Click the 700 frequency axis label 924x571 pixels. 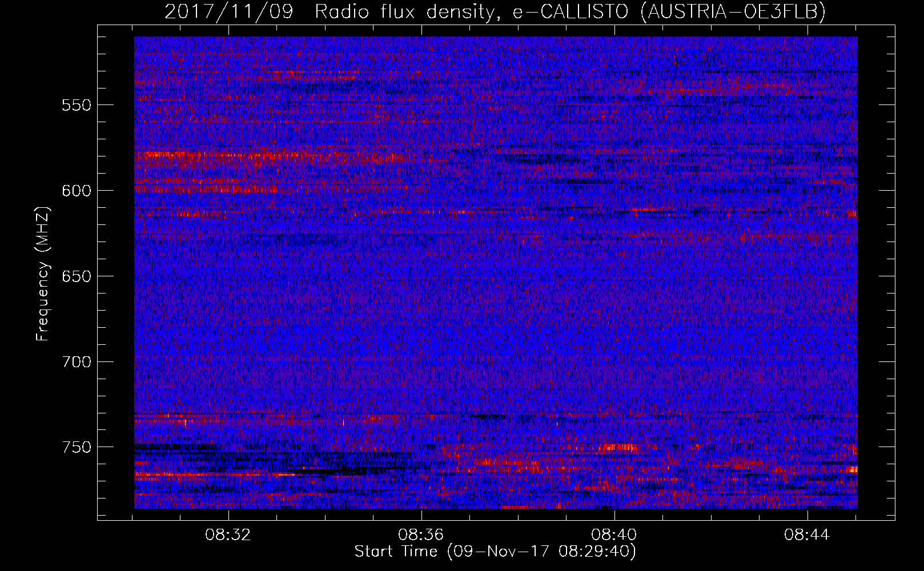[77, 362]
